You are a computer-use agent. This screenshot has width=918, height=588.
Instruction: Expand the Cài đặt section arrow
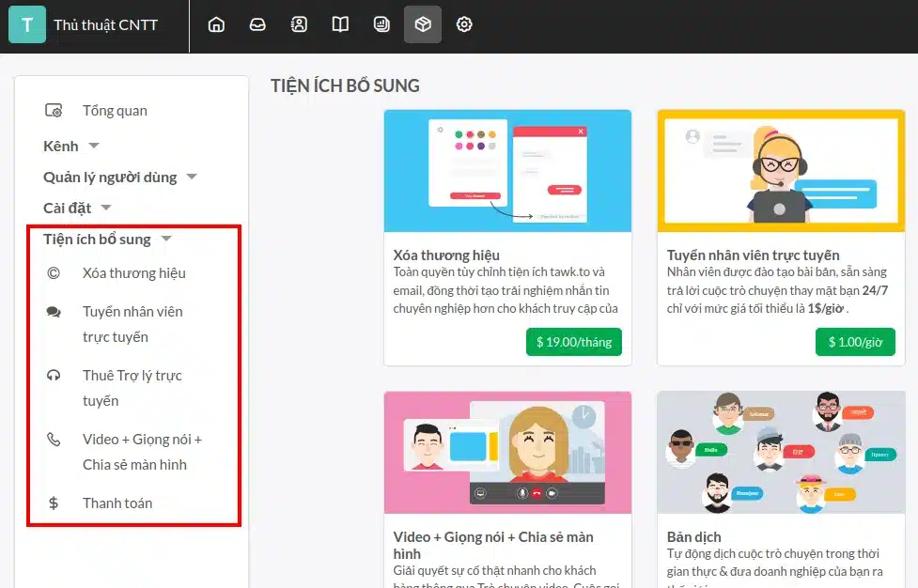coord(106,208)
